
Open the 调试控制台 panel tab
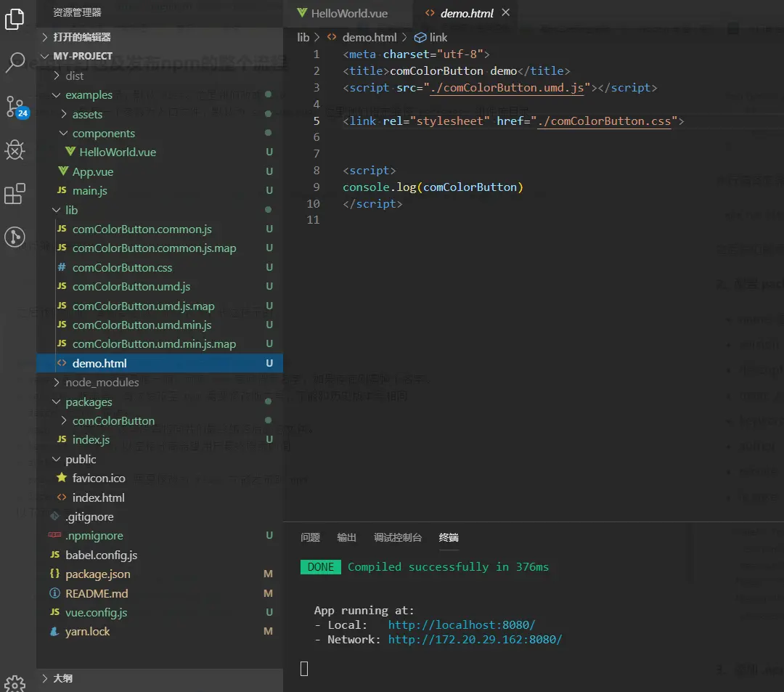point(398,537)
